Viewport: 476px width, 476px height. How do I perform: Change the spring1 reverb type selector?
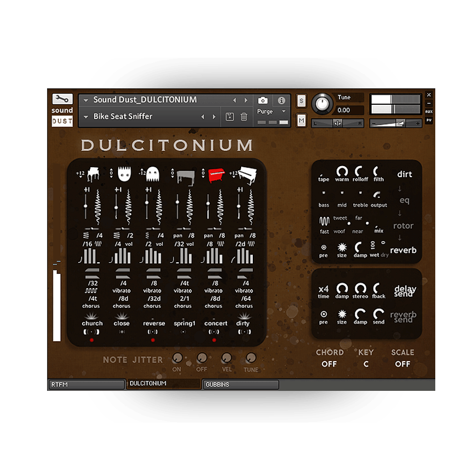tap(184, 323)
